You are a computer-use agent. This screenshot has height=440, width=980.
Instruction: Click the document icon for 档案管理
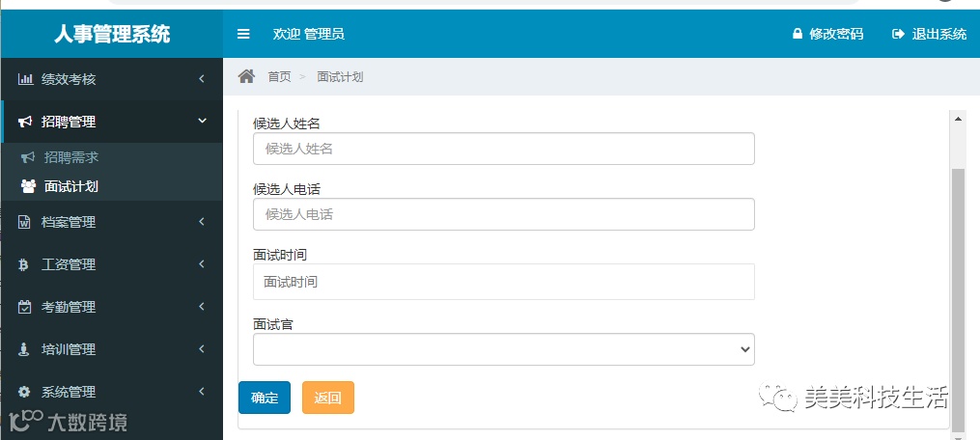click(24, 222)
